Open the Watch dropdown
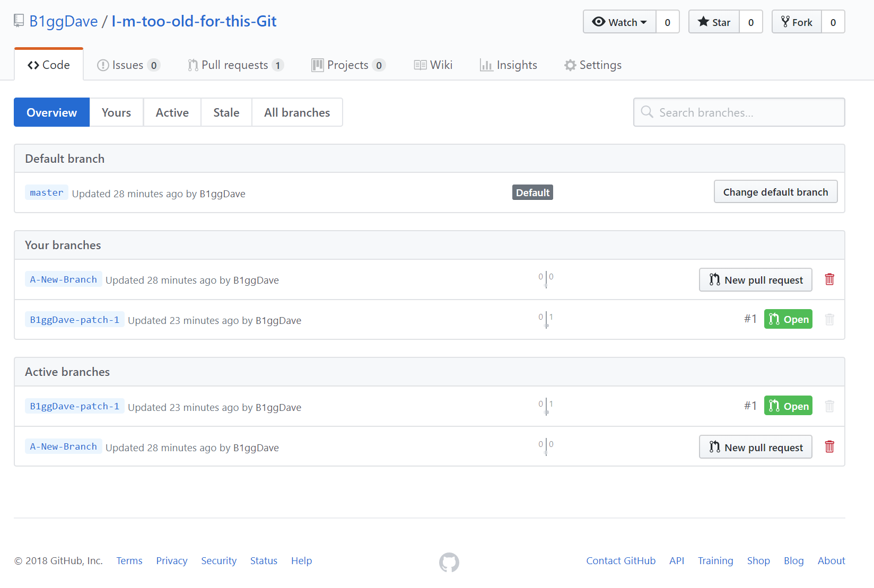The image size is (874, 588). [x=619, y=22]
